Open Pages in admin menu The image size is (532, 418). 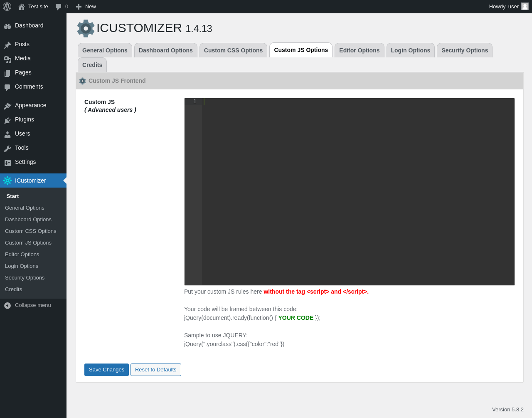click(x=23, y=73)
